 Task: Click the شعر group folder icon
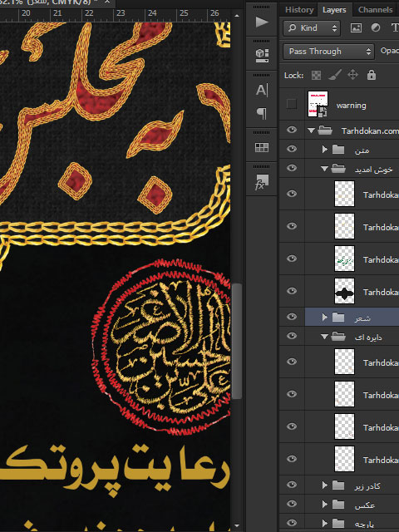[x=338, y=318]
